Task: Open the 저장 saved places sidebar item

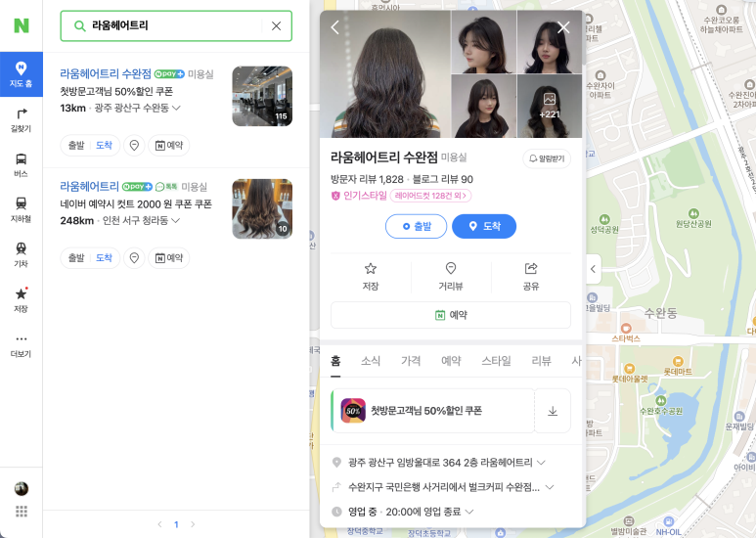Action: 22,300
